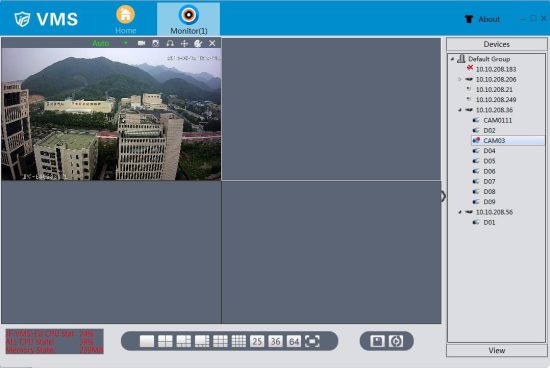Start recording with the camcorder icon
The height and width of the screenshot is (368, 550).
(x=141, y=43)
